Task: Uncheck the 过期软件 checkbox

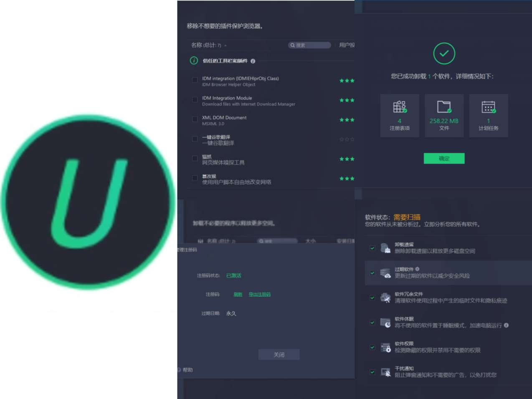Action: click(x=372, y=273)
